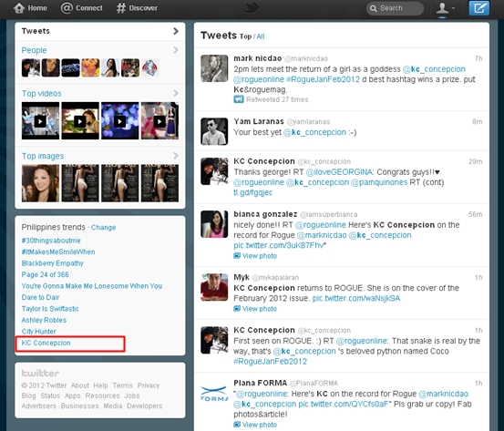Open Yam Laranas profile name
The width and height of the screenshot is (504, 431).
(259, 121)
